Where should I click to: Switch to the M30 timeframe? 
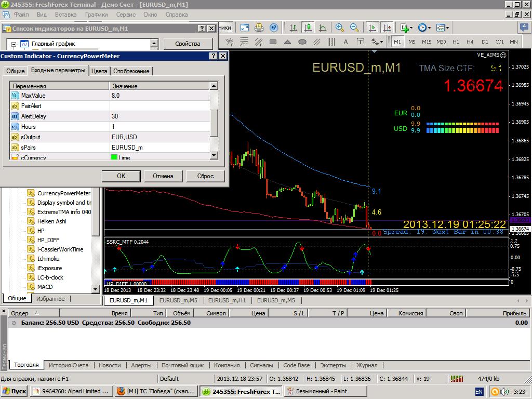(x=441, y=42)
